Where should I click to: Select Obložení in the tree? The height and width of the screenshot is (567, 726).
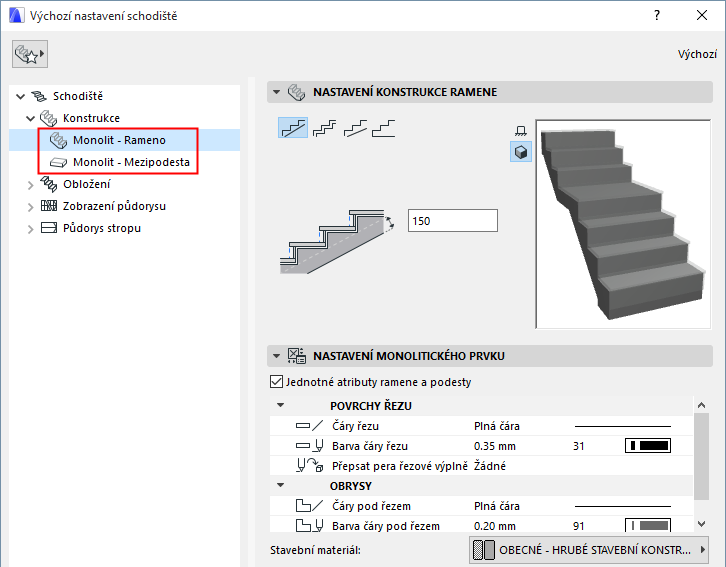(87, 184)
